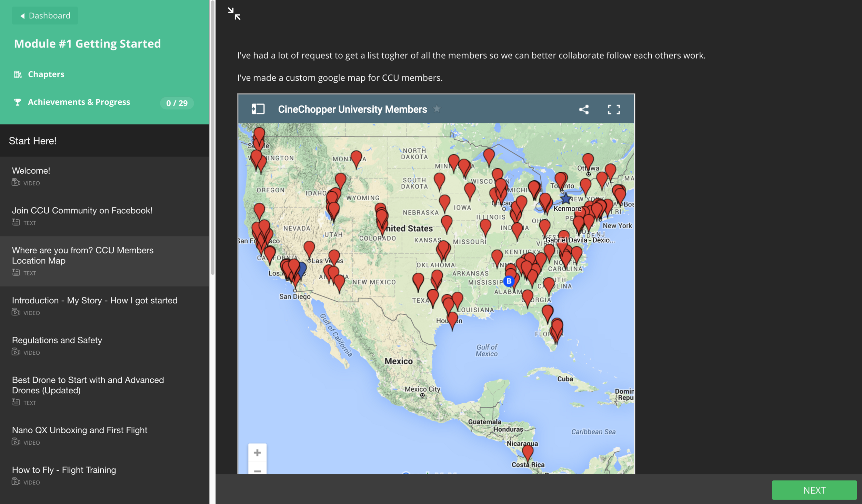Click the map share icon
Image resolution: width=862 pixels, height=504 pixels.
pyautogui.click(x=584, y=110)
